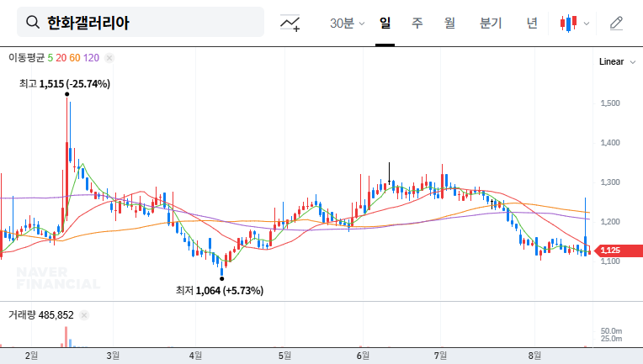
Task: Click the 한화갤러리아 search field
Action: tap(141, 22)
